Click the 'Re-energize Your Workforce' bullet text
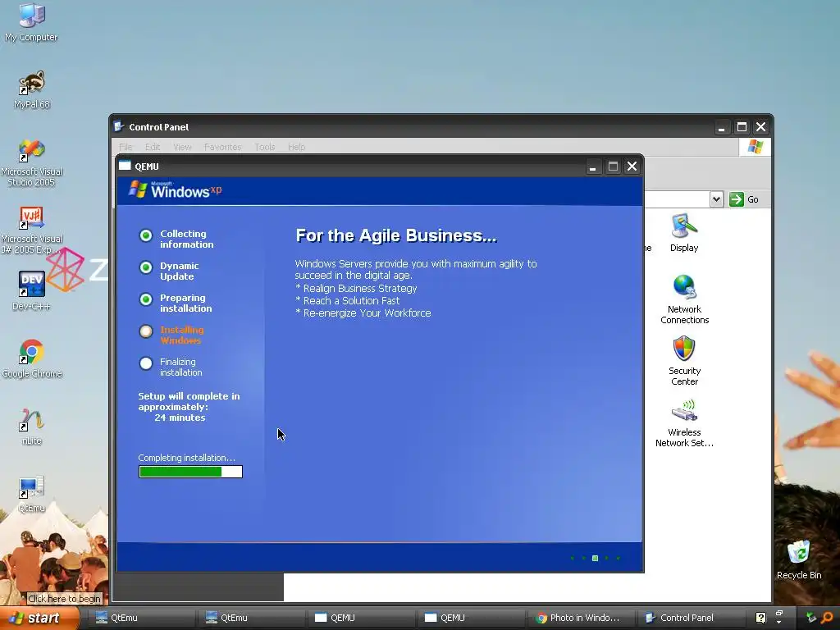This screenshot has height=630, width=840. 367,313
